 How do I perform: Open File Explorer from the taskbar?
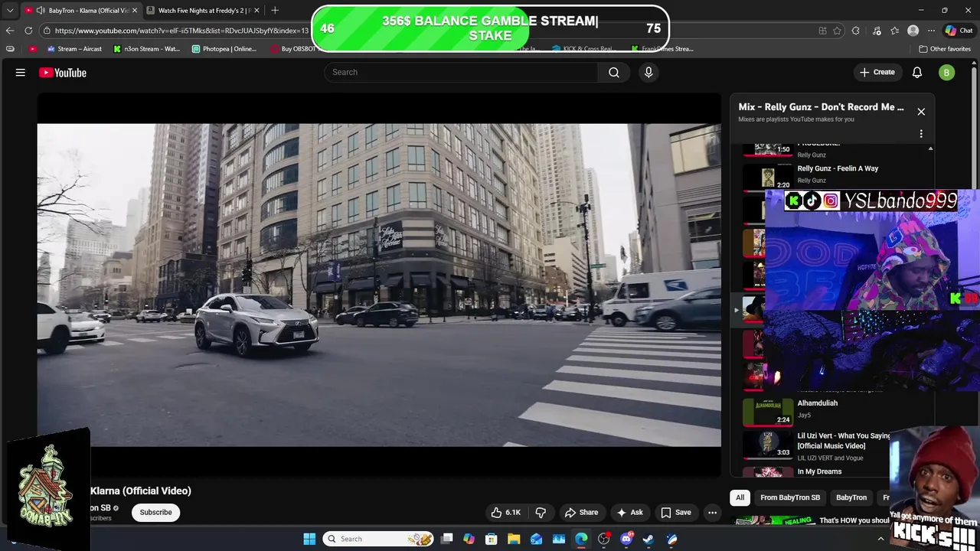click(514, 539)
